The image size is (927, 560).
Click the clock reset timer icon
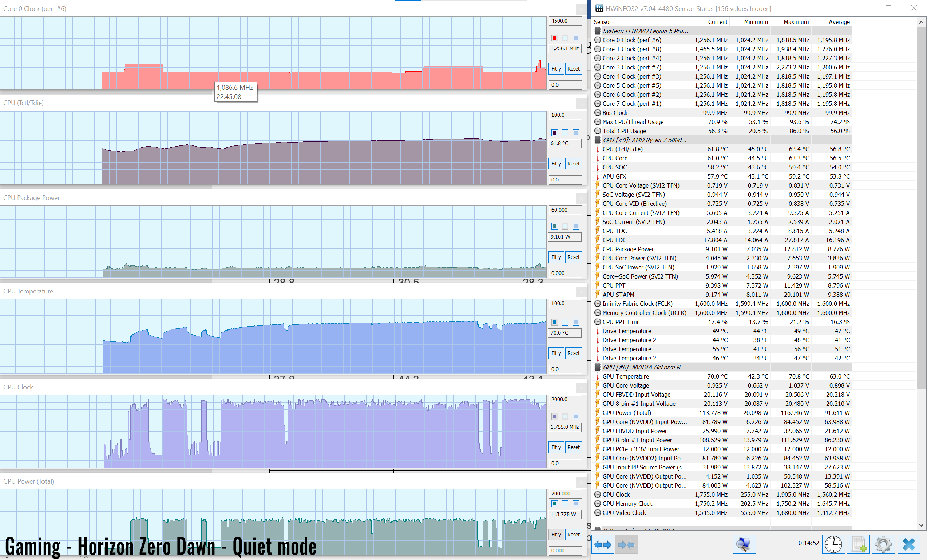coord(833,544)
